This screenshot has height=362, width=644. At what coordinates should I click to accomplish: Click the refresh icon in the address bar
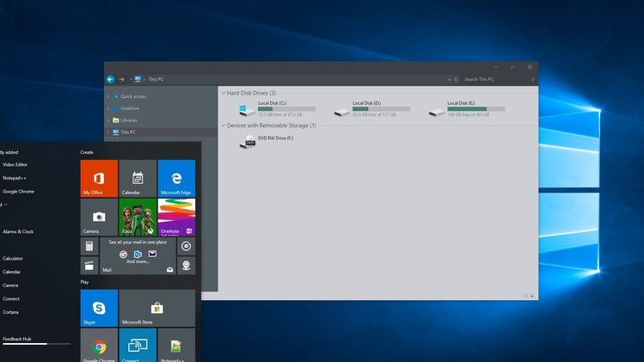456,79
